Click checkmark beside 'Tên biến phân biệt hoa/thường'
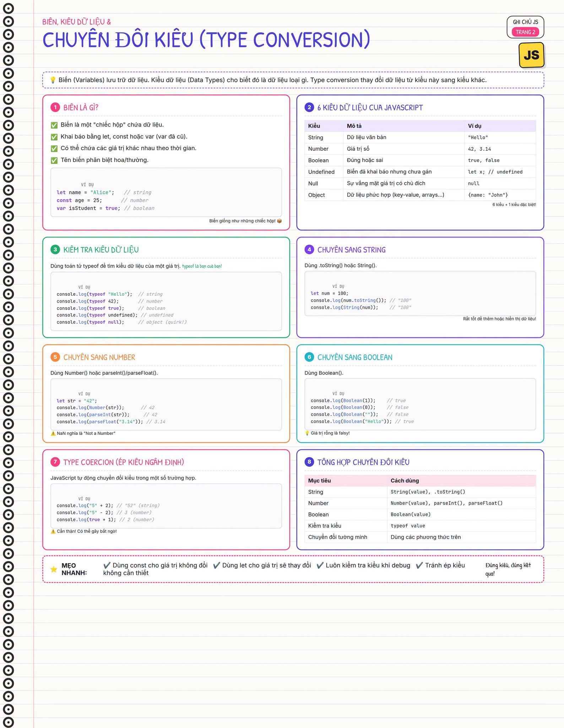Image resolution: width=564 pixels, height=728 pixels. tap(54, 160)
